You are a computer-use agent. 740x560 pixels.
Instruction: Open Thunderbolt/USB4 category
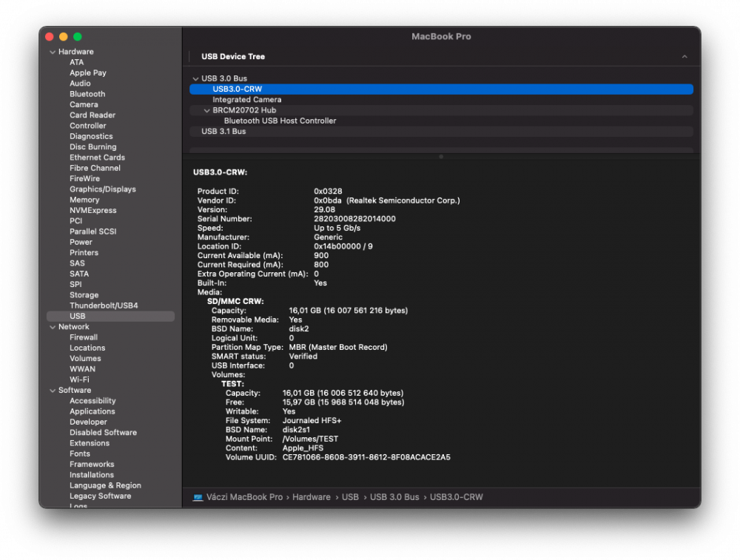[x=104, y=306]
